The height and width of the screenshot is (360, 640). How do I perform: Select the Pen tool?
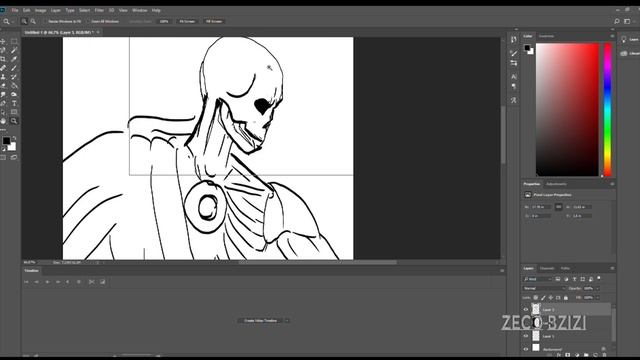click(3, 103)
